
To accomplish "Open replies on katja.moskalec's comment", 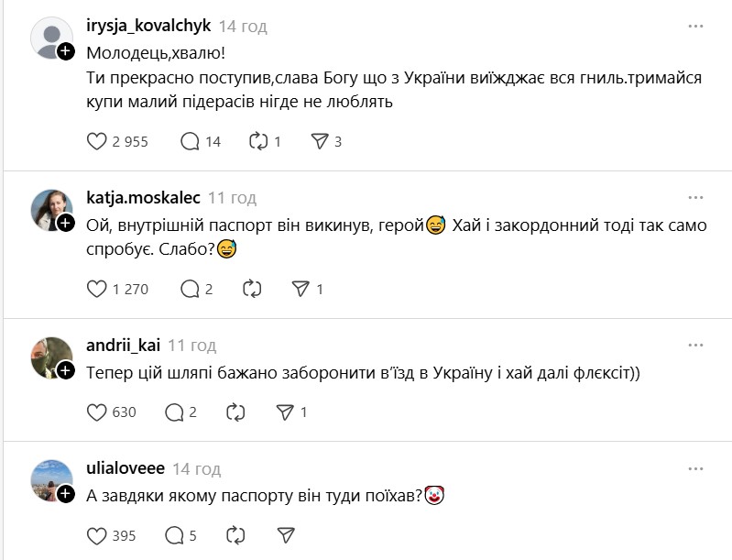I will click(x=191, y=289).
